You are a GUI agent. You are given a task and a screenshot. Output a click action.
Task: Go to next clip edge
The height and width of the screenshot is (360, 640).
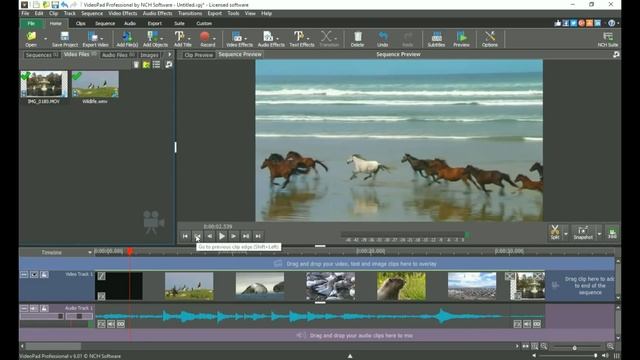[246, 236]
